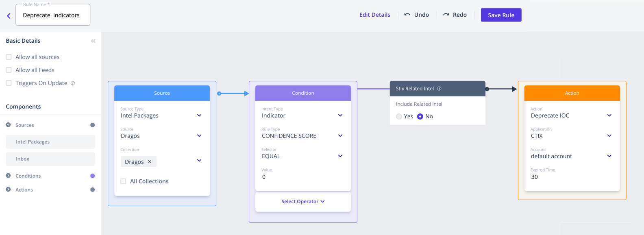Click the back arrow beside Rule Name
The height and width of the screenshot is (235, 644).
coord(9,16)
